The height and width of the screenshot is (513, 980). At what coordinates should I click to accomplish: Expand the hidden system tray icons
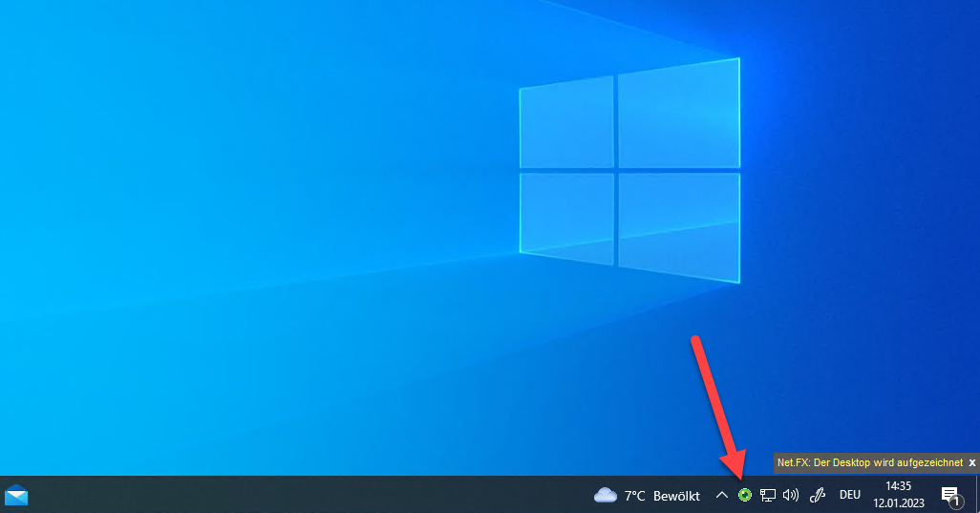click(722, 495)
